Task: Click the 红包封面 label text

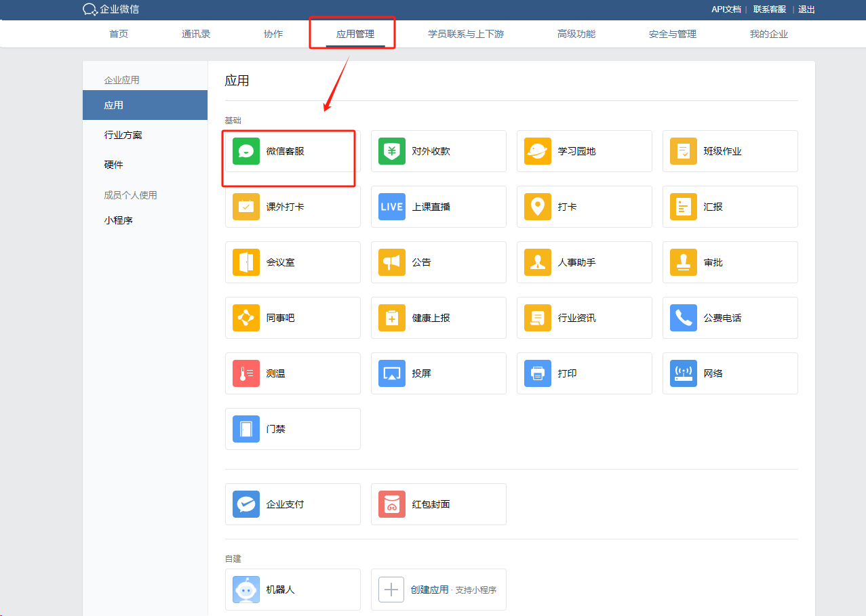Action: click(431, 504)
